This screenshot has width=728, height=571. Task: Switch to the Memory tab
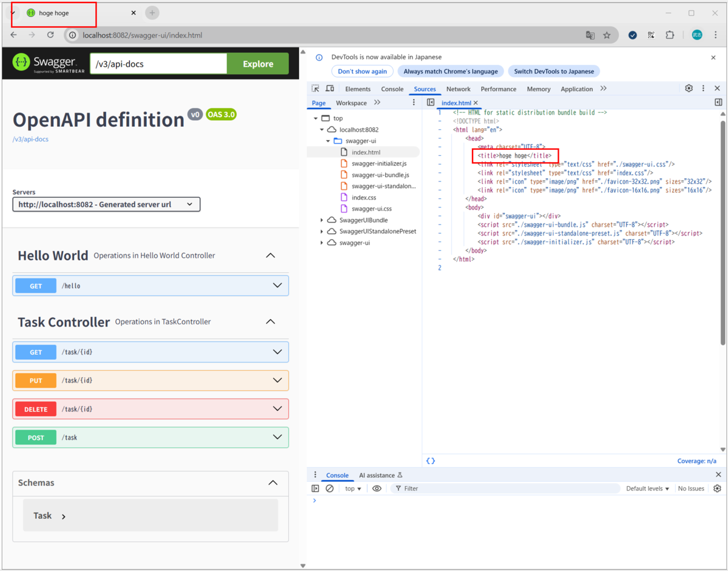(x=538, y=89)
